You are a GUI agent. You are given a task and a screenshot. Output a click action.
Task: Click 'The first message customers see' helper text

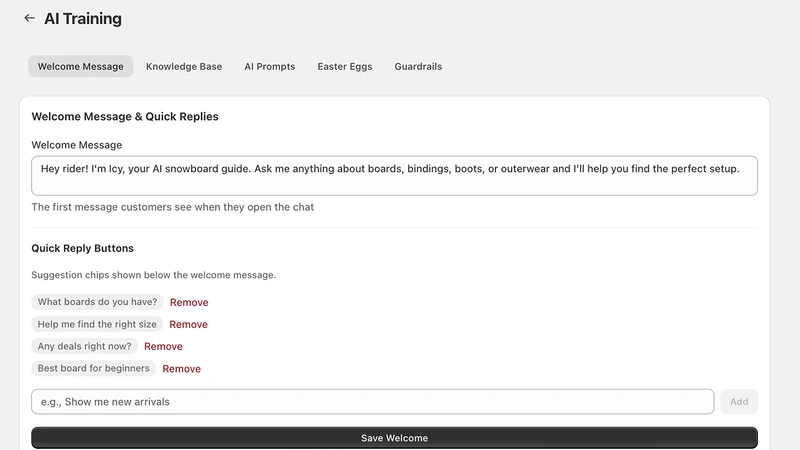(172, 207)
